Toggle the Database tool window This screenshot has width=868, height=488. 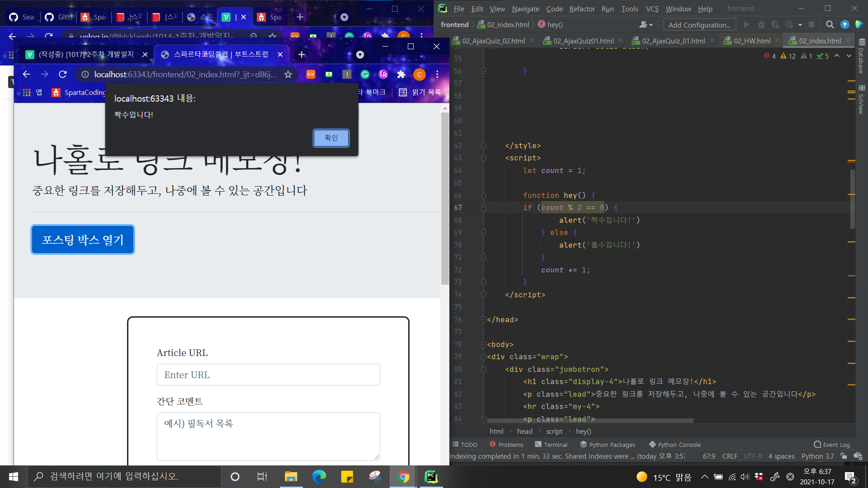click(862, 56)
